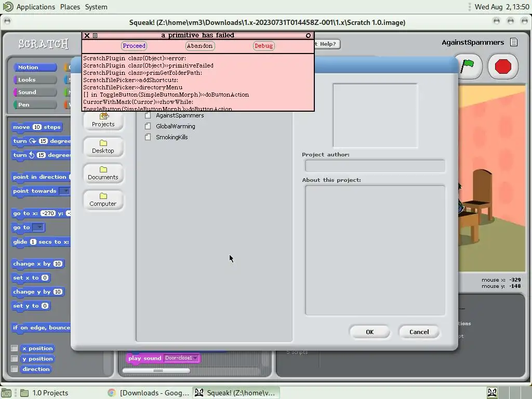Click the 'set y to 0' block
The image size is (532, 399).
31,306
